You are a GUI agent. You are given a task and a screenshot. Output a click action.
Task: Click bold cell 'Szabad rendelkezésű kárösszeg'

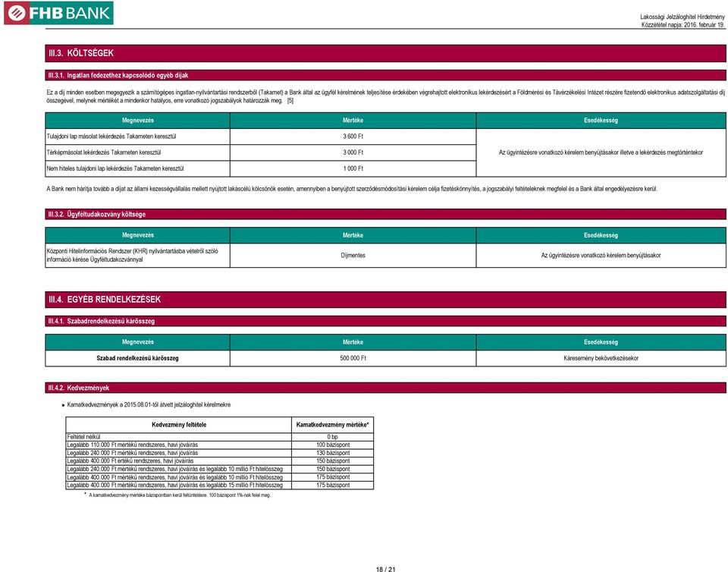(137, 358)
